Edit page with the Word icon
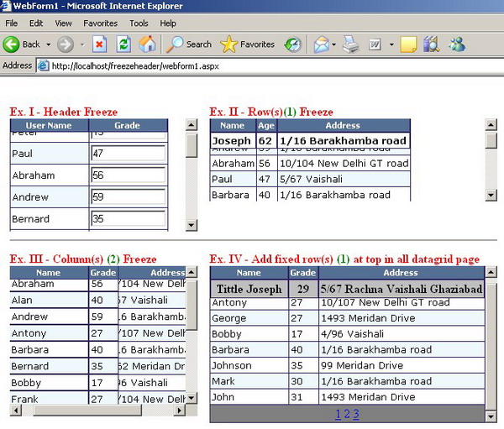 click(375, 44)
